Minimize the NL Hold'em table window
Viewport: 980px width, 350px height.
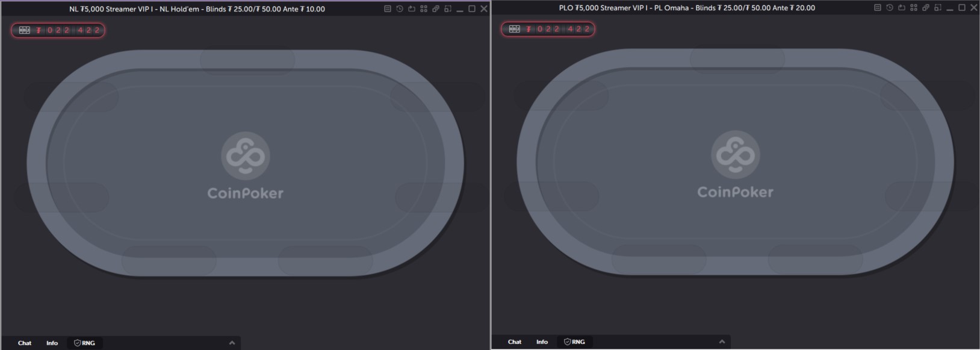coord(460,10)
